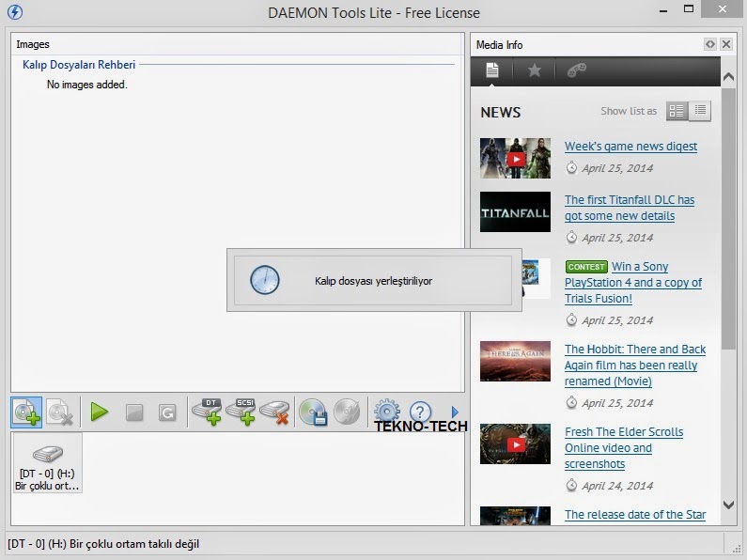Viewport: 747px width, 560px height.
Task: Open the gamepad games tab in Media Info
Action: click(x=576, y=70)
